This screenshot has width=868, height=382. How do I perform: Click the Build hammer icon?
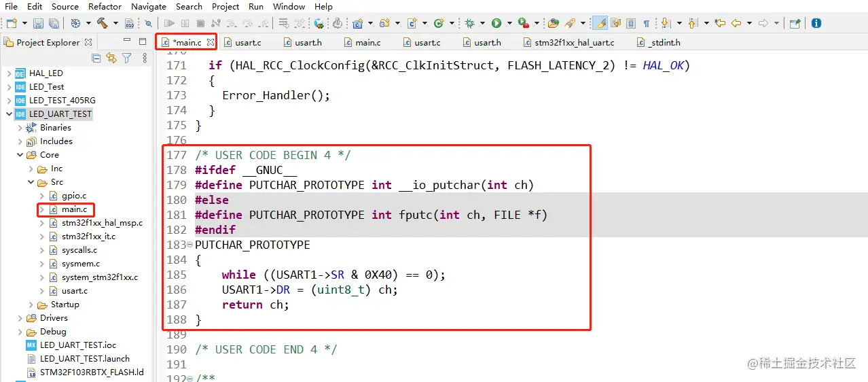click(102, 23)
